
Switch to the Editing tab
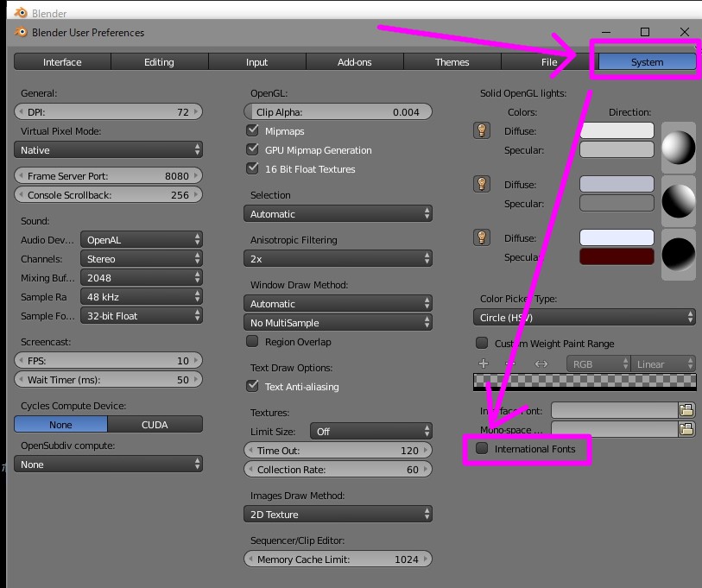[x=160, y=62]
